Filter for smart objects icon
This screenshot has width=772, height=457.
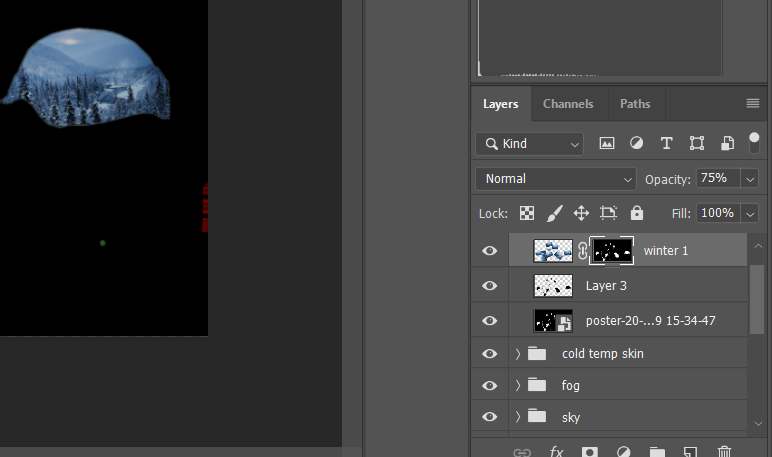pos(728,143)
